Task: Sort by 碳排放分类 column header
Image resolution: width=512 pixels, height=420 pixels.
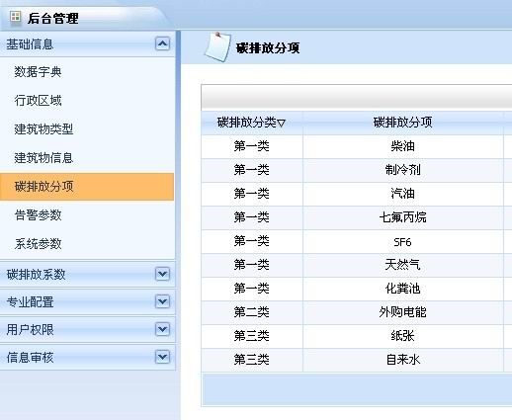Action: pyautogui.click(x=252, y=123)
